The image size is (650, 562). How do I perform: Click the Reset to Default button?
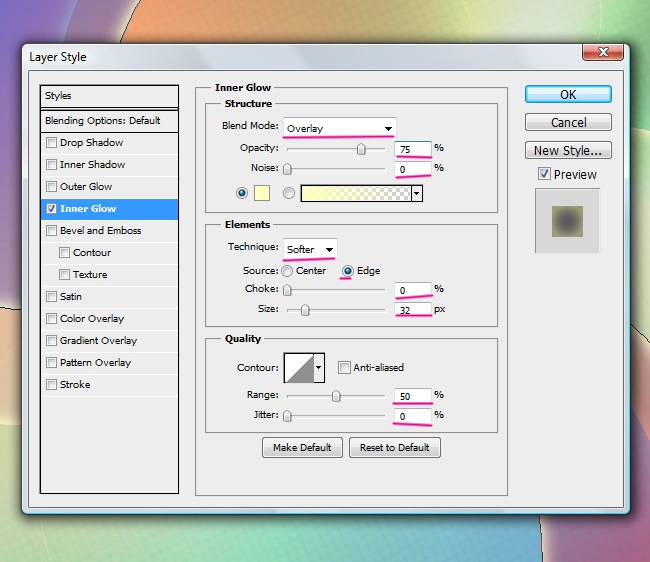click(394, 447)
